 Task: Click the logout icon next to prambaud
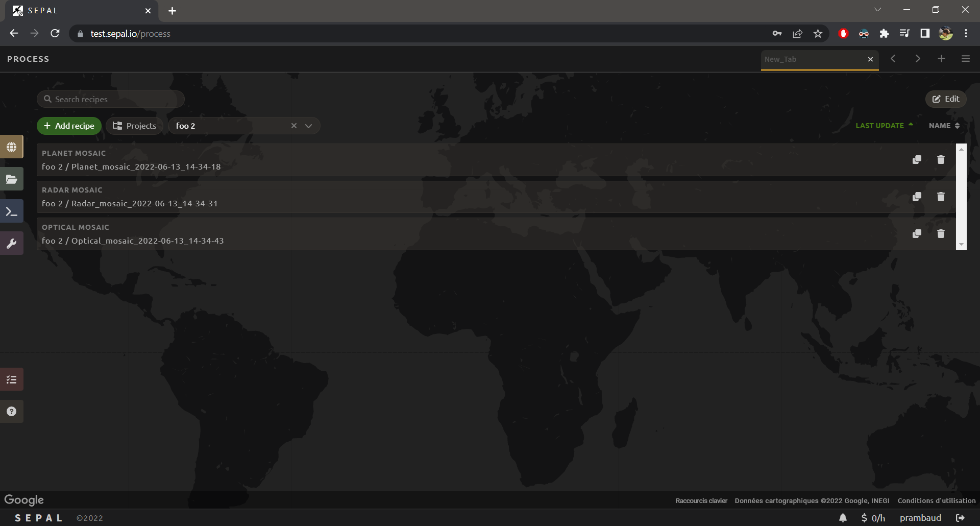click(x=960, y=518)
